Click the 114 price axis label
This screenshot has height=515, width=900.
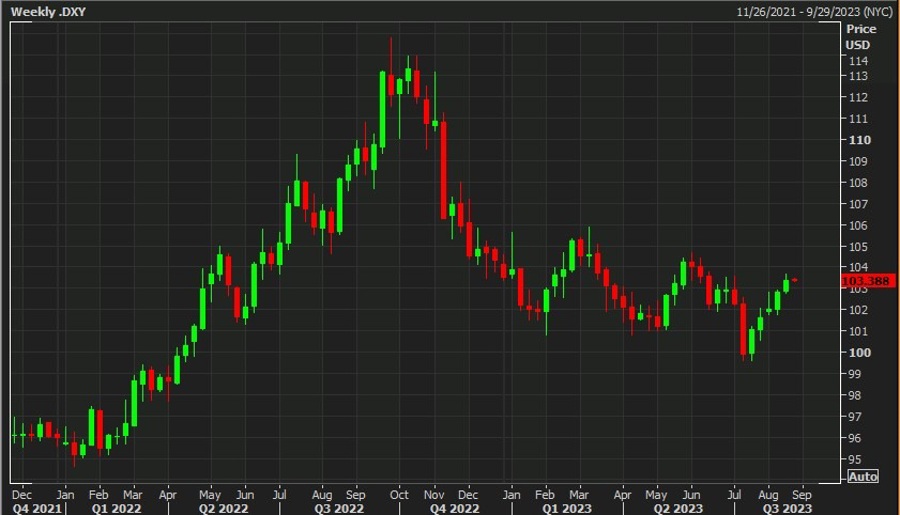click(x=859, y=61)
